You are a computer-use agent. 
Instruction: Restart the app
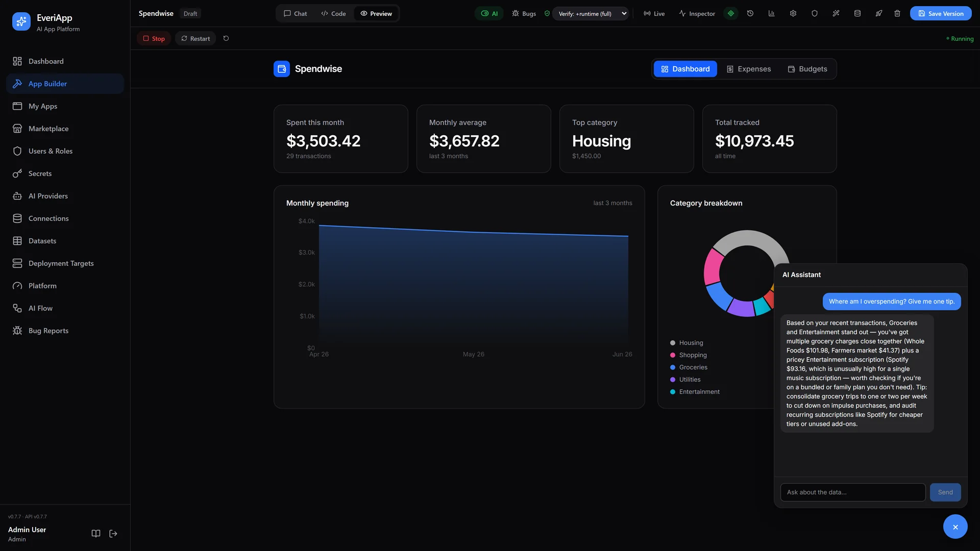click(195, 38)
